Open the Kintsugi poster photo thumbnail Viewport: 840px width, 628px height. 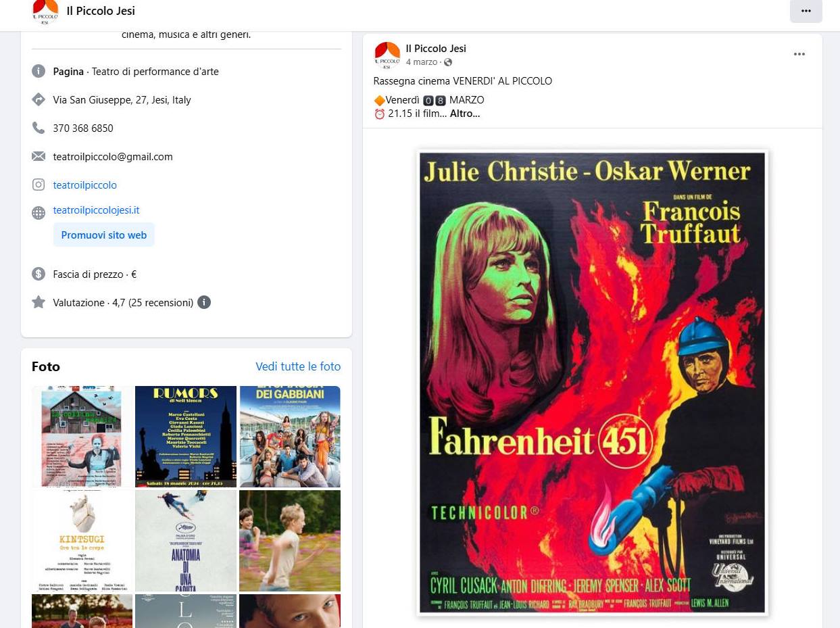pyautogui.click(x=82, y=541)
